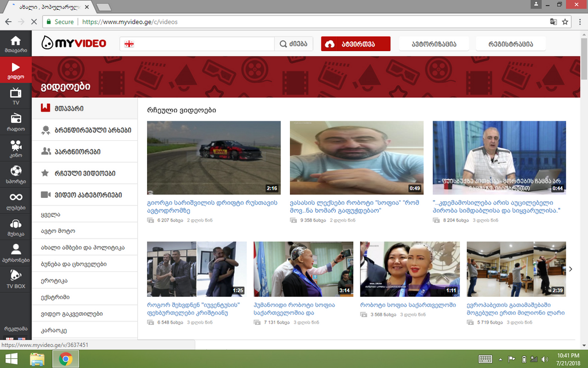Open the TV BOX icon in sidebar
Screen dimensions: 588x368
click(16, 275)
